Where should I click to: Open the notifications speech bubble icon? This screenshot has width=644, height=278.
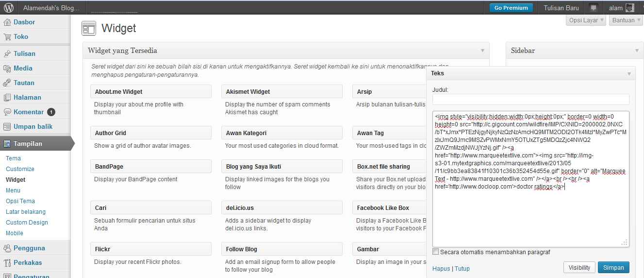[593, 8]
